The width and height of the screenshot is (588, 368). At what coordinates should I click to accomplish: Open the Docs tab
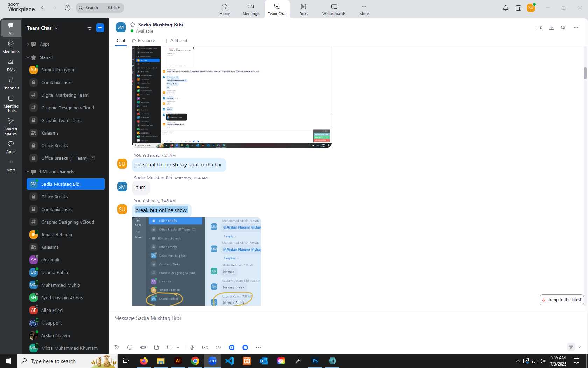303,9
